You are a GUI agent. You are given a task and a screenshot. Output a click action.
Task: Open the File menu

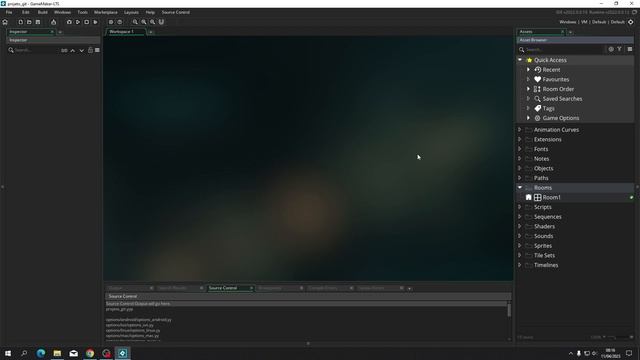(9, 12)
